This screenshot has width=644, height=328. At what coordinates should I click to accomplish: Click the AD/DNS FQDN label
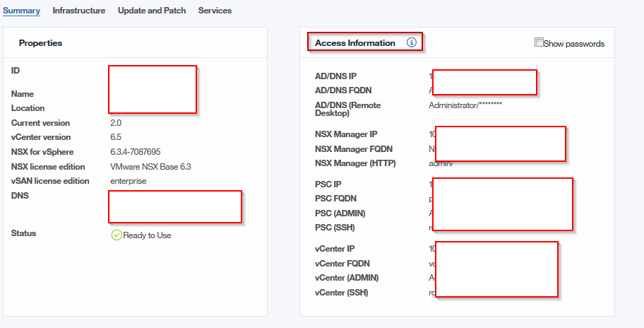[x=343, y=90]
